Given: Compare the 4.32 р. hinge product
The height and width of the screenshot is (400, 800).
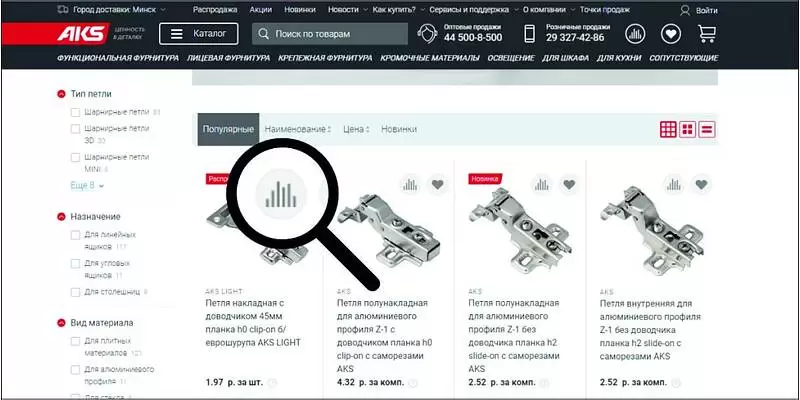Looking at the screenshot, I should pos(410,185).
